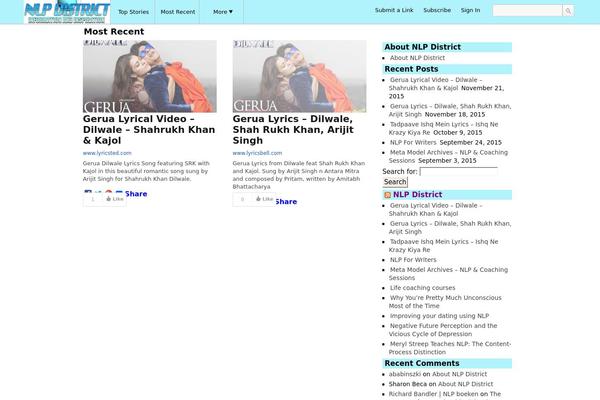Like the Gerua Lyrical Video post
Image resolution: width=600 pixels, height=400 pixels.
tap(115, 199)
